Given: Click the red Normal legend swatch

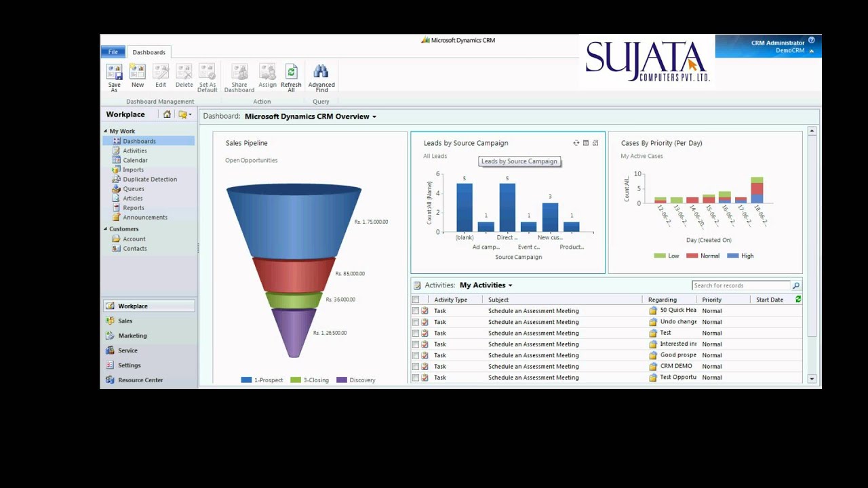Looking at the screenshot, I should pyautogui.click(x=692, y=256).
